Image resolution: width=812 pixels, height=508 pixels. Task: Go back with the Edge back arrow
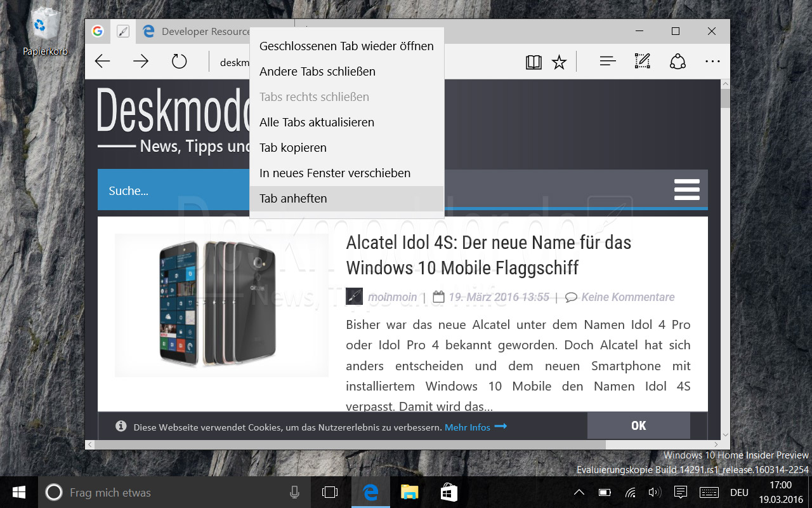pyautogui.click(x=103, y=62)
